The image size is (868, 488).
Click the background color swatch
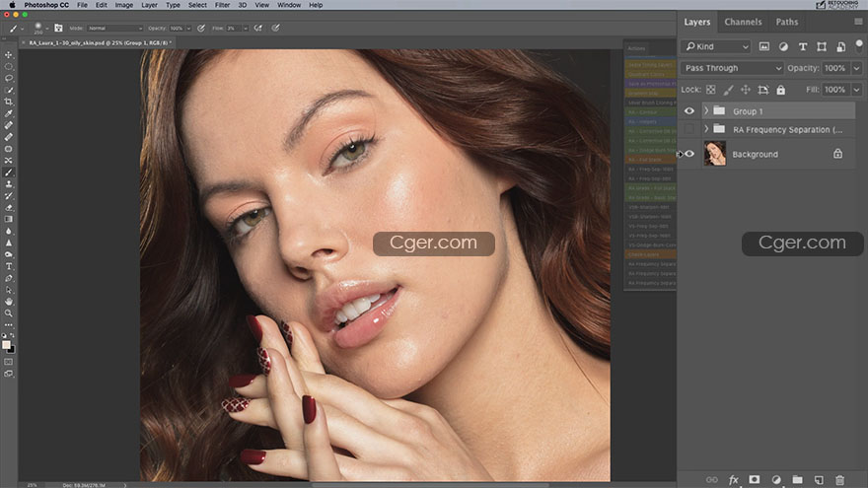(12, 349)
